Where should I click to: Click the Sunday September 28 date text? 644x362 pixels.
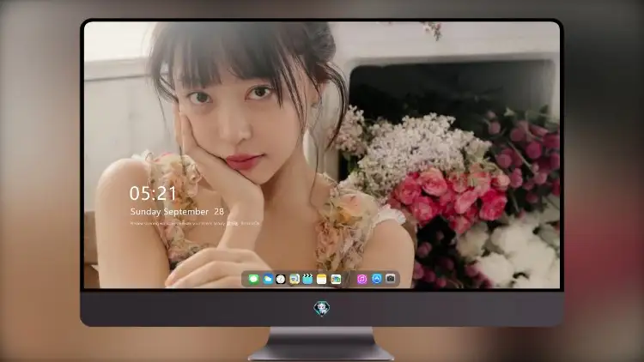point(177,212)
